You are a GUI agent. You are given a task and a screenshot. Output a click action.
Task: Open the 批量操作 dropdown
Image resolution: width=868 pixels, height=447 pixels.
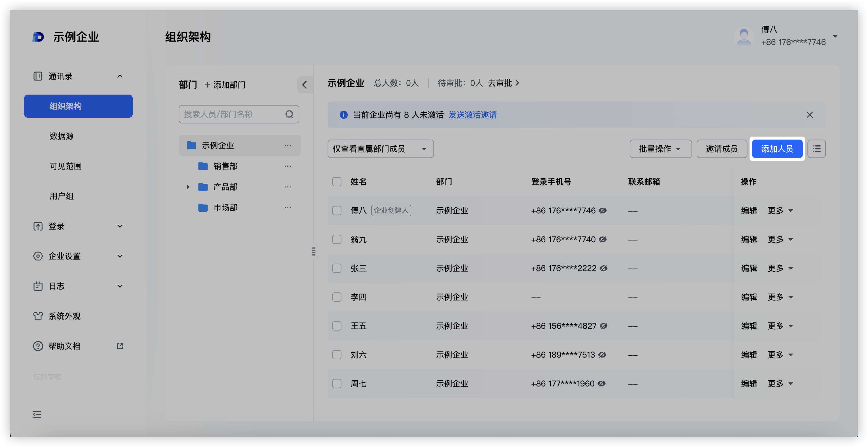[660, 149]
